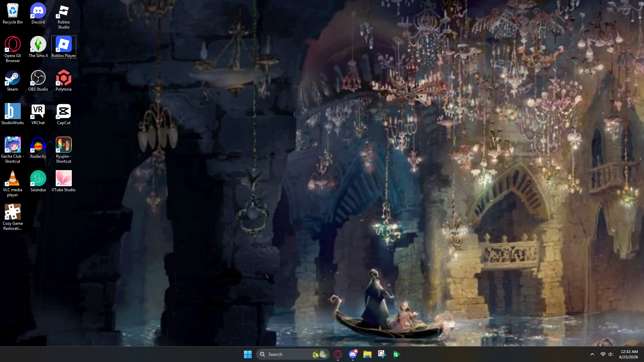
Task: Select the Roblox Player desktop shortcut
Action: 64,47
